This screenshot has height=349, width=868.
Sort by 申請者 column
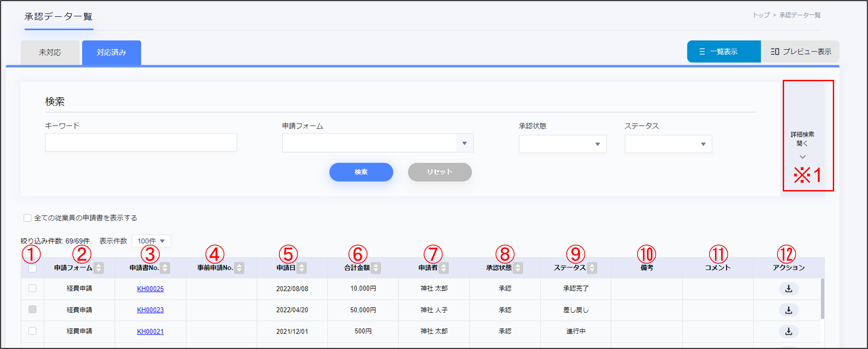pos(444,268)
